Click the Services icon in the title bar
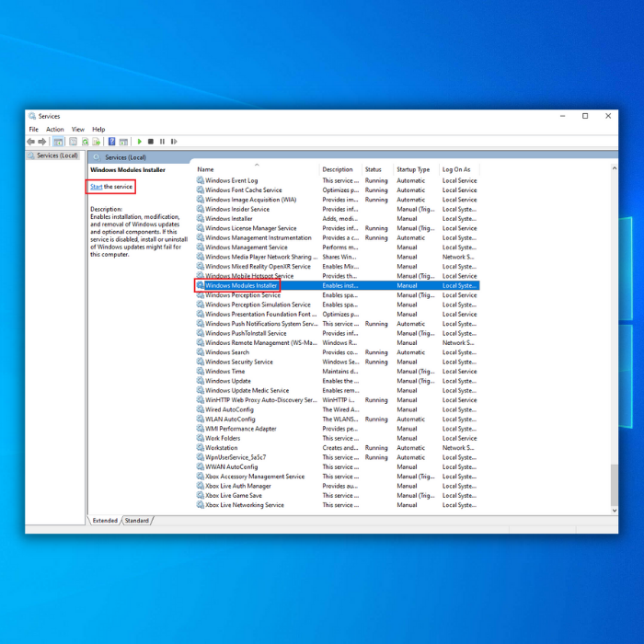 coord(32,116)
